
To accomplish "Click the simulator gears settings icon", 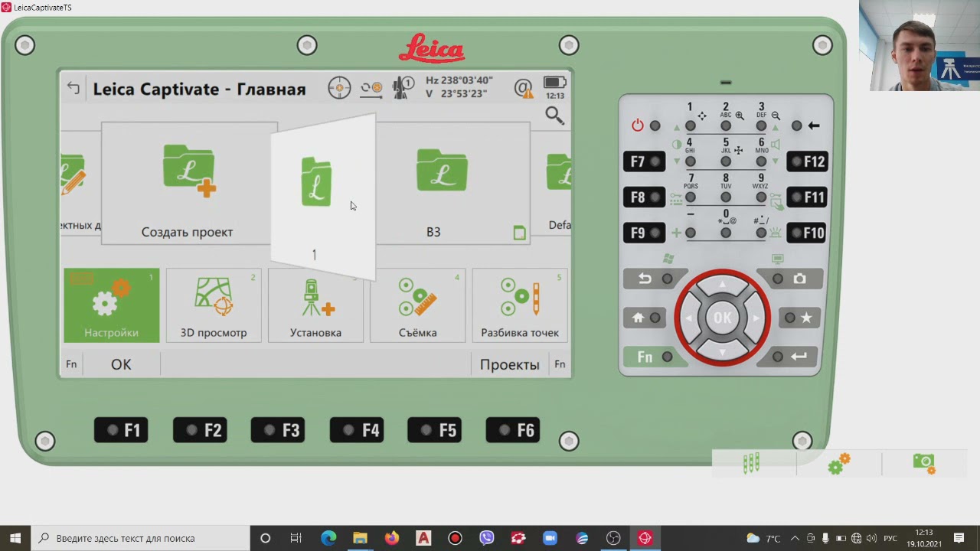I will point(839,464).
